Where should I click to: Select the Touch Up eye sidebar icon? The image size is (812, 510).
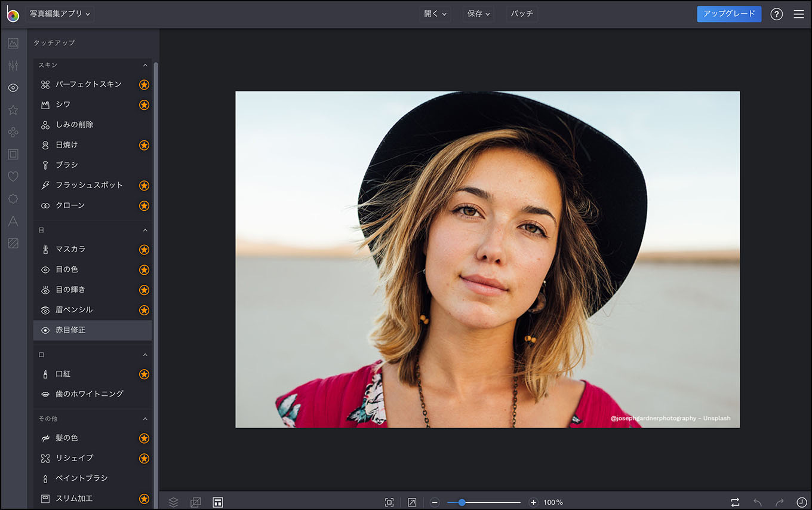(x=13, y=88)
